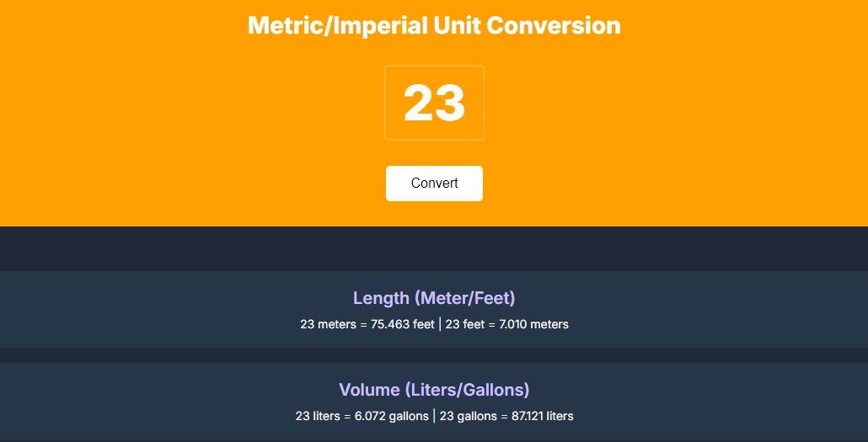Image resolution: width=868 pixels, height=442 pixels.
Task: Click the 75.463 feet result value
Action: pyautogui.click(x=403, y=324)
